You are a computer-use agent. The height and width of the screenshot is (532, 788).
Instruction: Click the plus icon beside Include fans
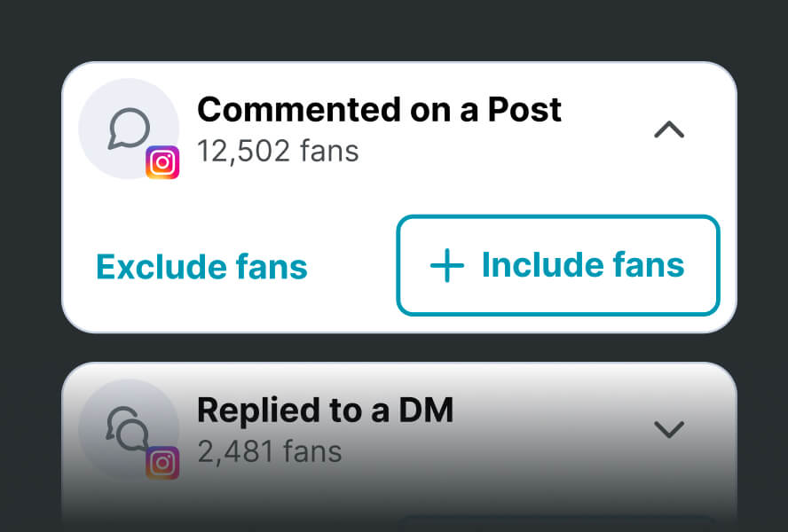446,266
